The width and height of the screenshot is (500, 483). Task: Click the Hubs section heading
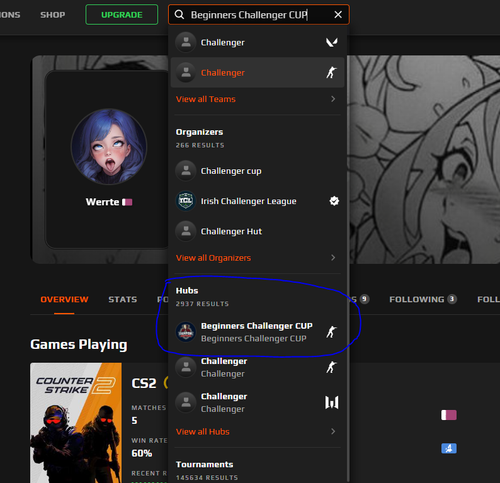[187, 291]
